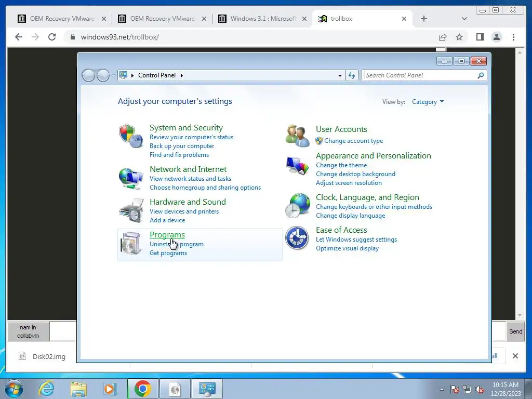This screenshot has height=399, width=532.
Task: Click View devices and printers
Action: [184, 211]
